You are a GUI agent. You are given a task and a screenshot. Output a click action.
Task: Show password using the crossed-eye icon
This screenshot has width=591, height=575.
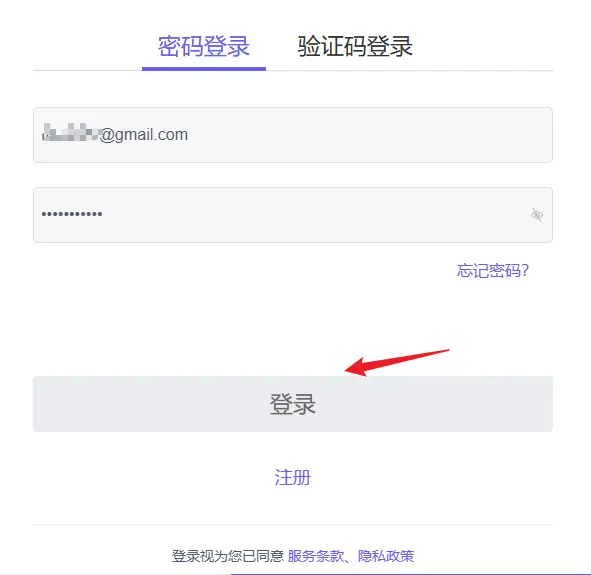(537, 215)
